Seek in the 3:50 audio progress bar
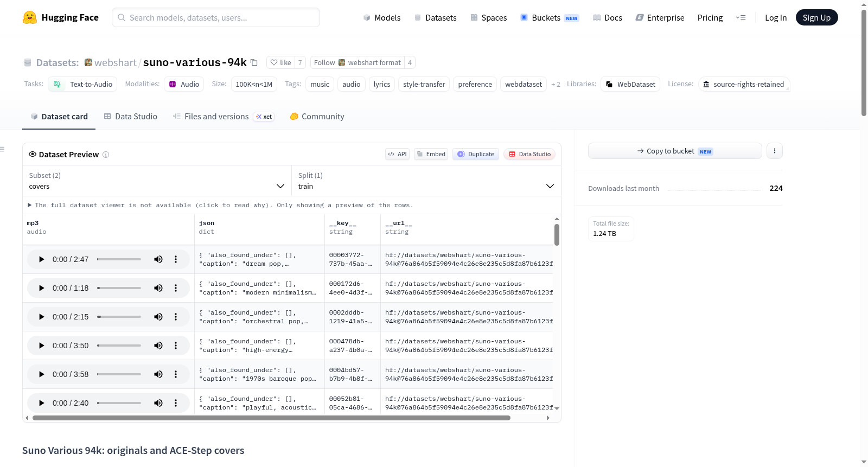 119,346
